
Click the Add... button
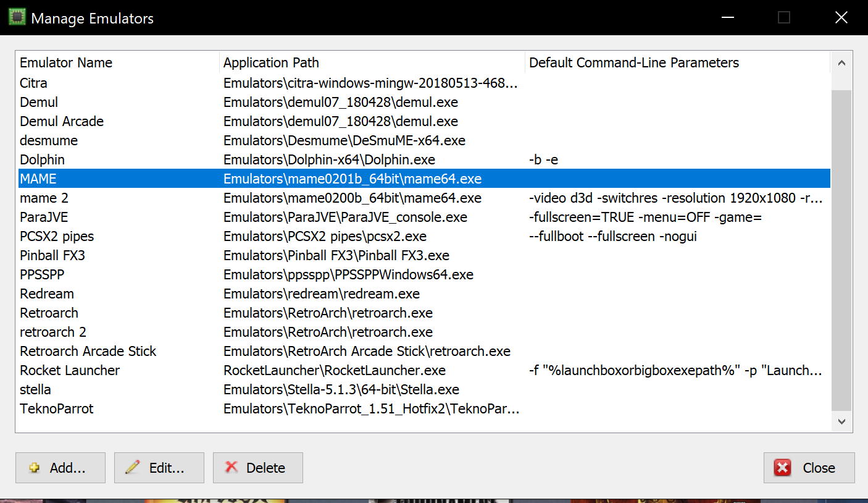[61, 468]
